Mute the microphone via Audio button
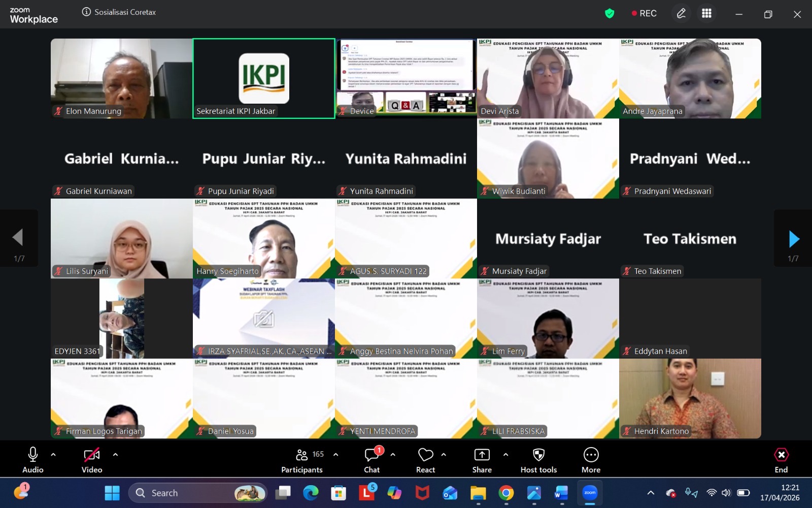812x508 pixels. [x=33, y=460]
